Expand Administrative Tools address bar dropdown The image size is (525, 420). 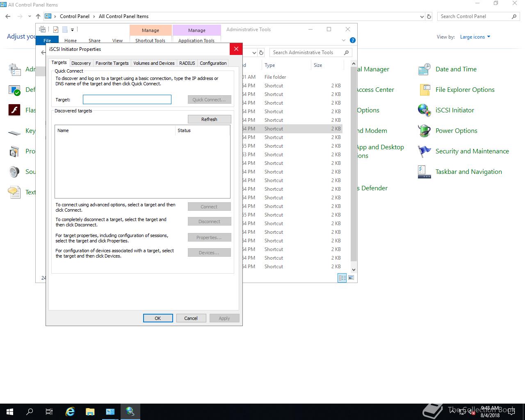(254, 52)
